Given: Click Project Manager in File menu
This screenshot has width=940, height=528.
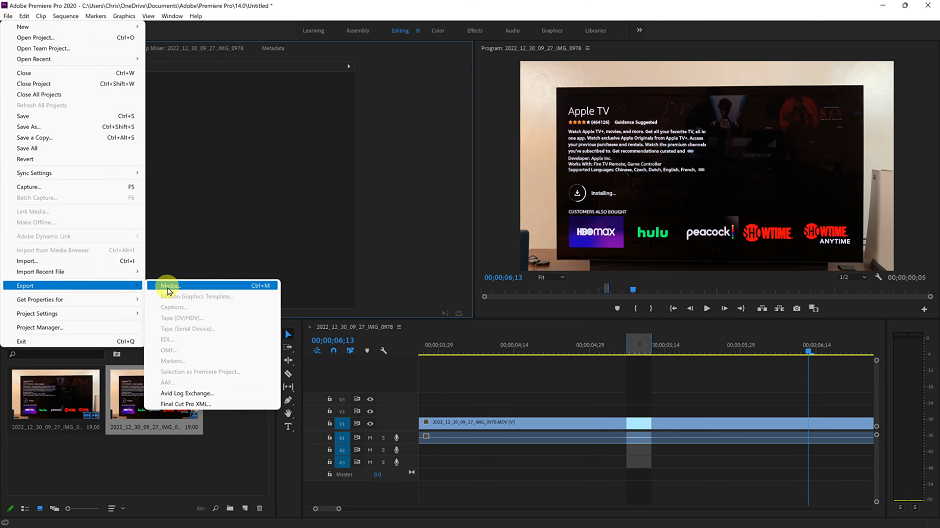Looking at the screenshot, I should (x=72, y=327).
